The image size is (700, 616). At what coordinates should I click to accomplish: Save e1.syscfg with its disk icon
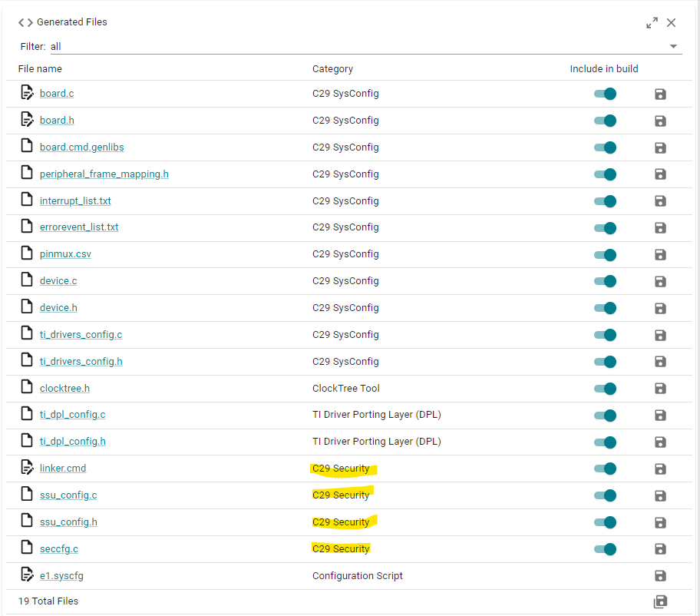[x=660, y=576]
